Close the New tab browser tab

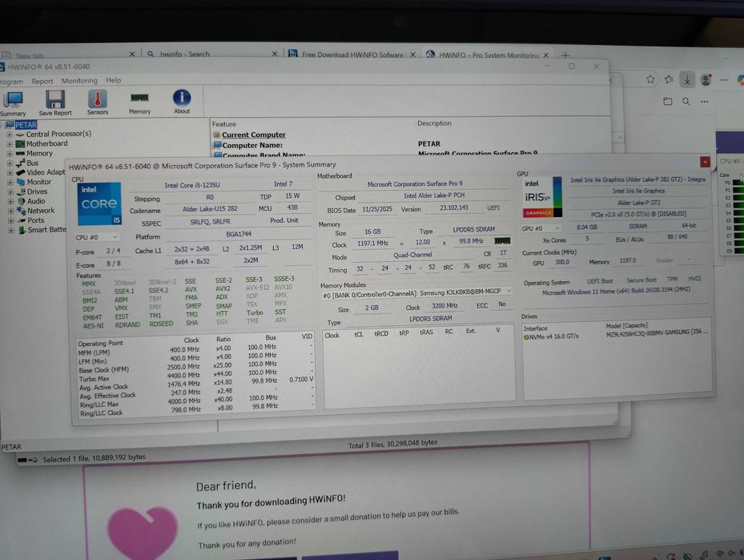tap(132, 54)
